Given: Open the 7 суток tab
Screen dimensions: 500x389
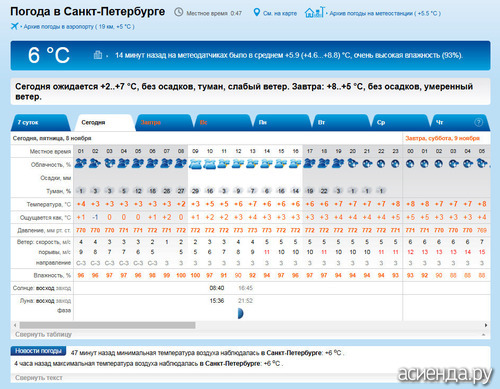Looking at the screenshot, I should click(x=40, y=122).
